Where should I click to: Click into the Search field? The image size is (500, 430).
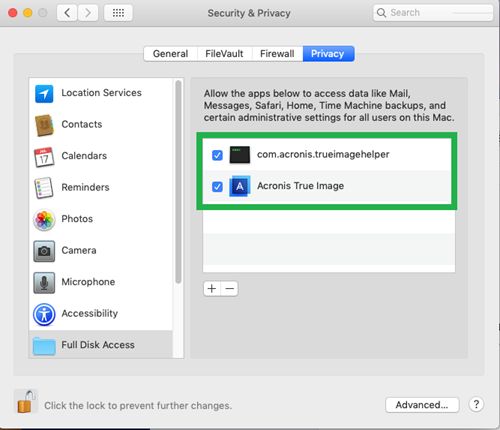433,13
